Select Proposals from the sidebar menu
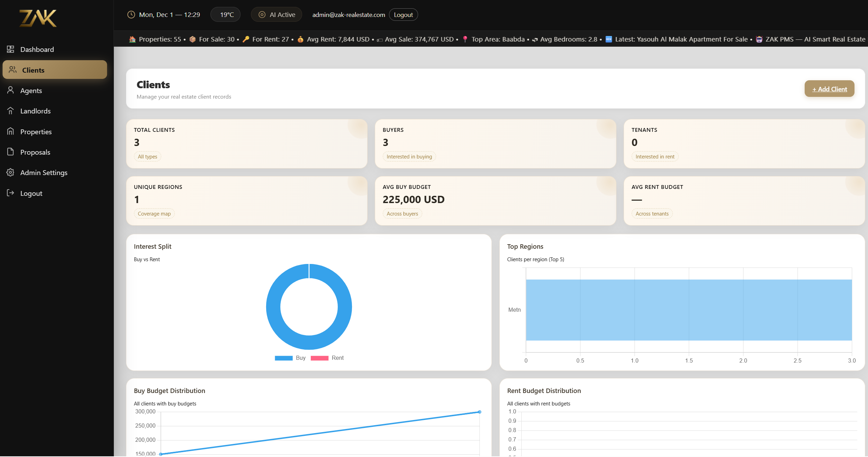This screenshot has height=457, width=868. click(35, 152)
